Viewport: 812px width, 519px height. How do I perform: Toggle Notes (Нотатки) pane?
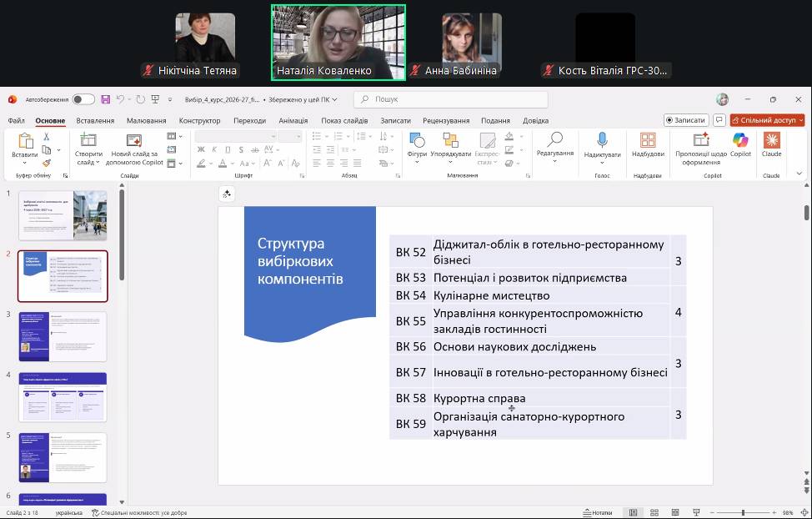pos(597,512)
